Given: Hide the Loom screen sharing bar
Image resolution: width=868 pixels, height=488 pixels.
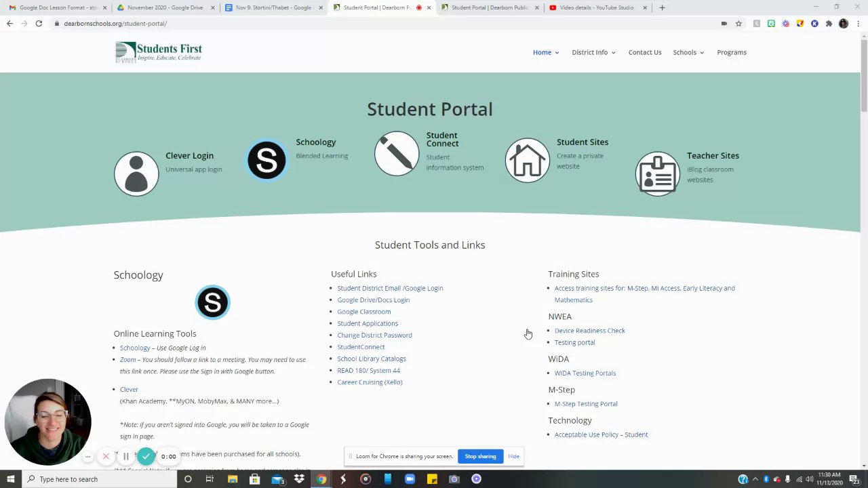Looking at the screenshot, I should tap(514, 456).
